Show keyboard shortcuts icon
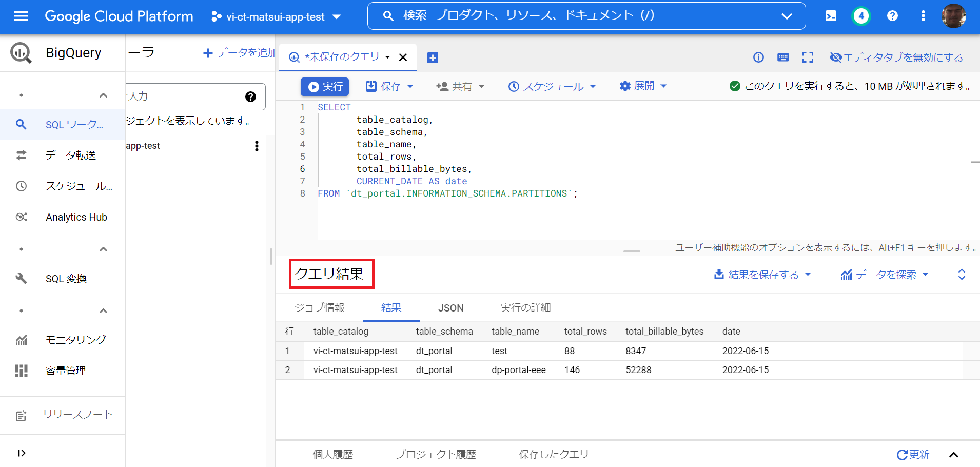 [783, 57]
